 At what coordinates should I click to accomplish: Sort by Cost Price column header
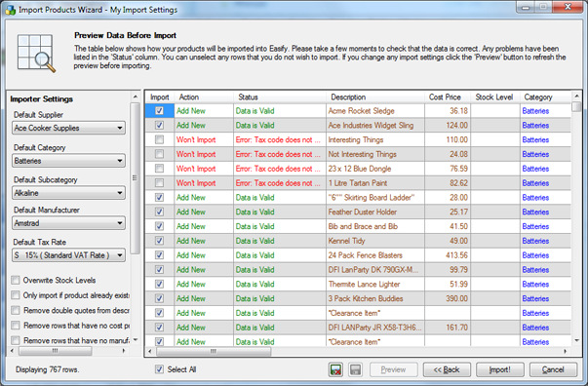(x=448, y=97)
